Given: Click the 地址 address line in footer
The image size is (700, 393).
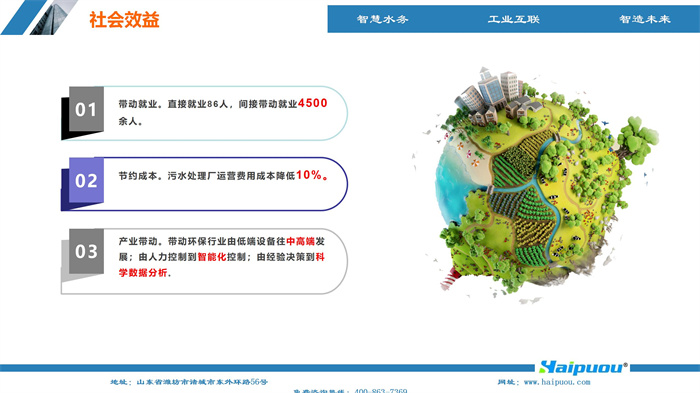Looking at the screenshot, I should point(189,382).
